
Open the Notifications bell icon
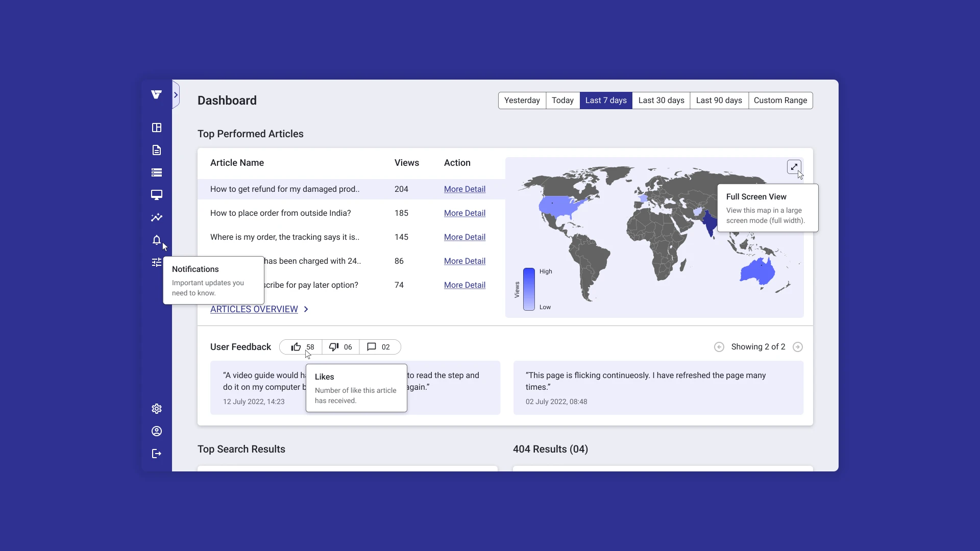pyautogui.click(x=157, y=240)
